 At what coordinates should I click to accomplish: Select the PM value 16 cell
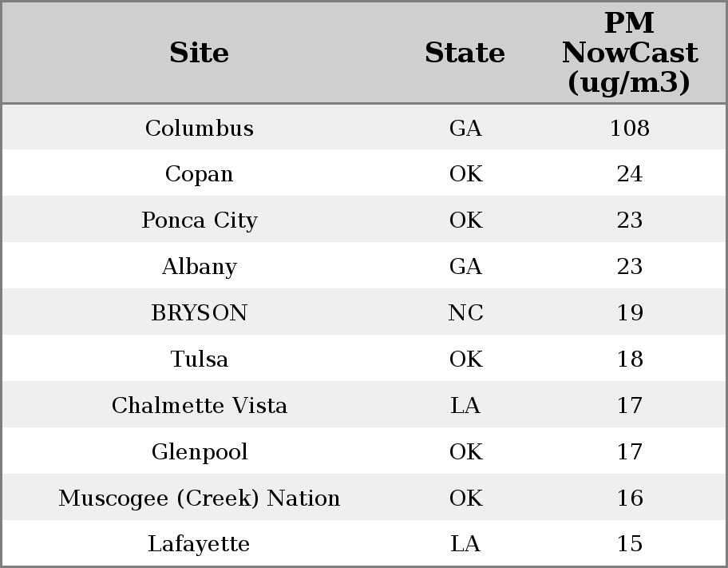click(x=629, y=498)
